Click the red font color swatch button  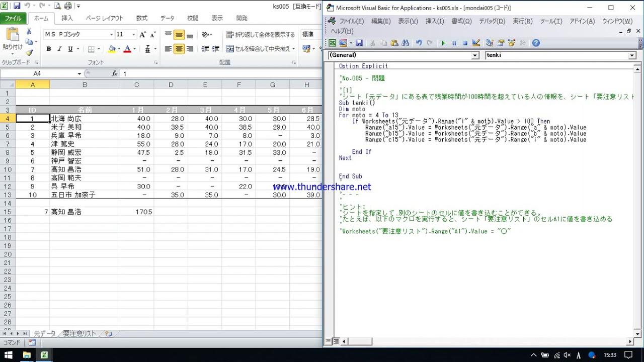point(127,49)
